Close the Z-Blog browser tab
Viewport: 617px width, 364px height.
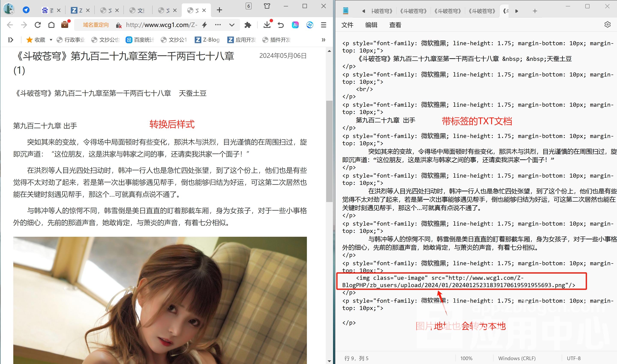[x=88, y=10]
